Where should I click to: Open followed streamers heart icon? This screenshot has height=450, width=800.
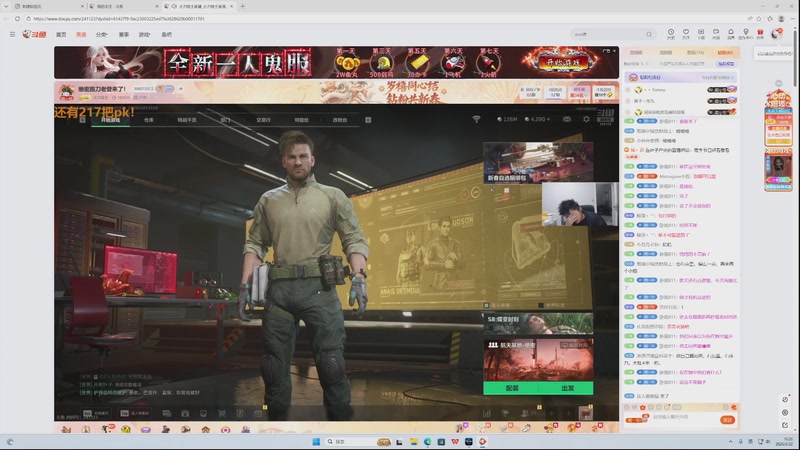tap(686, 34)
